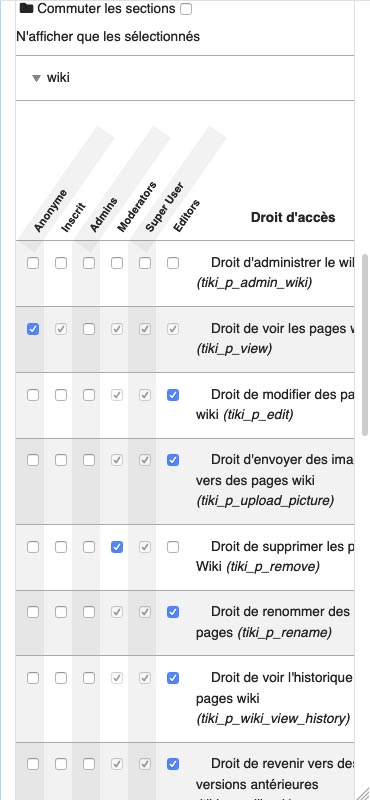Check Editors for tiki_p_admin_wiki
The height and width of the screenshot is (800, 370).
pos(173,263)
